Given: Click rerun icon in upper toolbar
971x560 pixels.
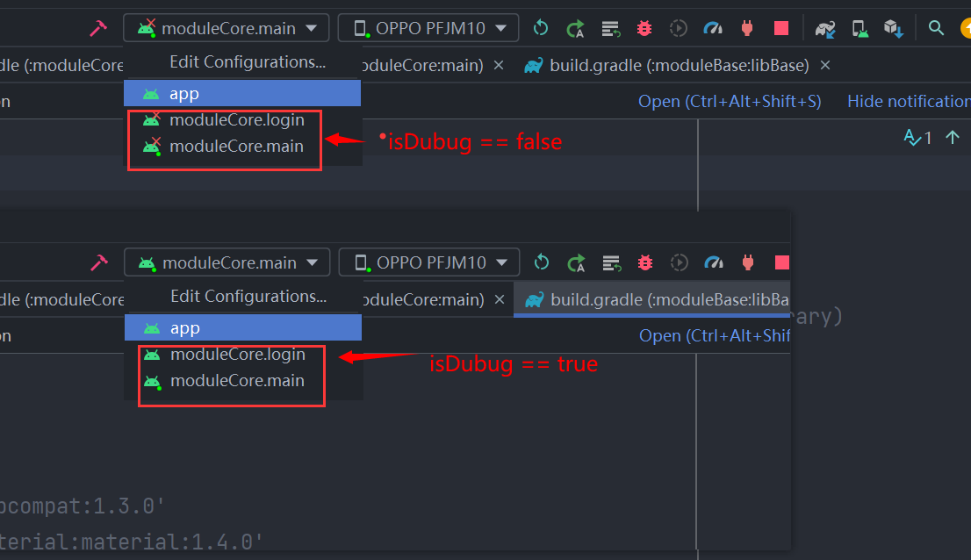Looking at the screenshot, I should coord(541,28).
